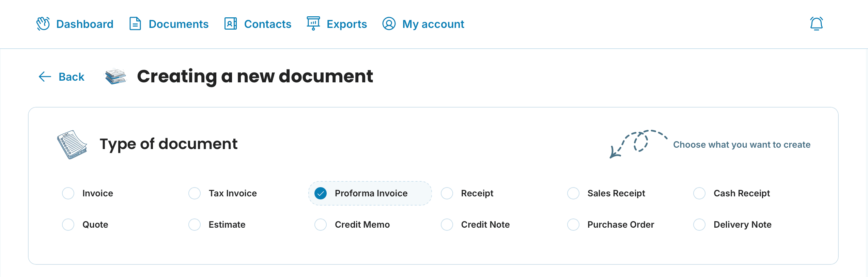The image size is (868, 277).
Task: Select Proforma Invoice radio option
Action: pos(321,193)
